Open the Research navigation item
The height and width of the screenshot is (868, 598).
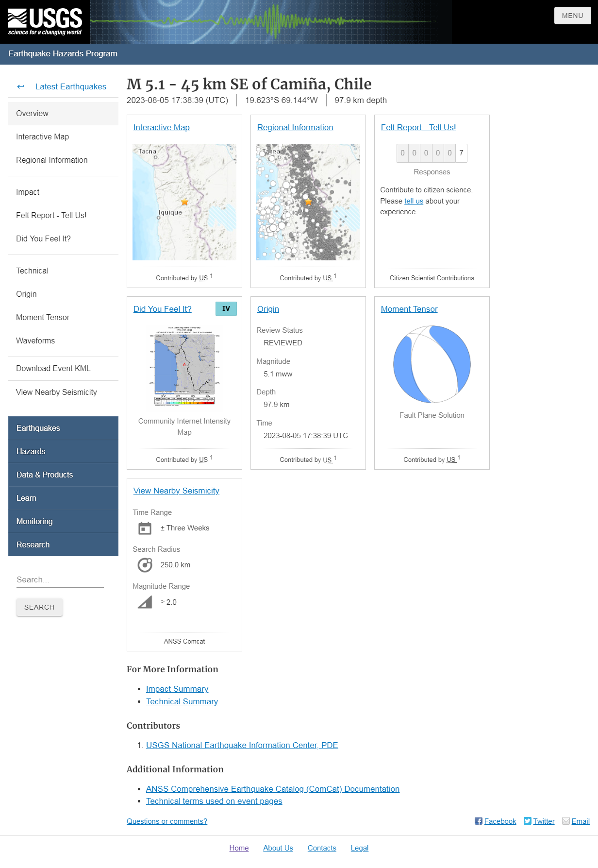[x=63, y=545]
